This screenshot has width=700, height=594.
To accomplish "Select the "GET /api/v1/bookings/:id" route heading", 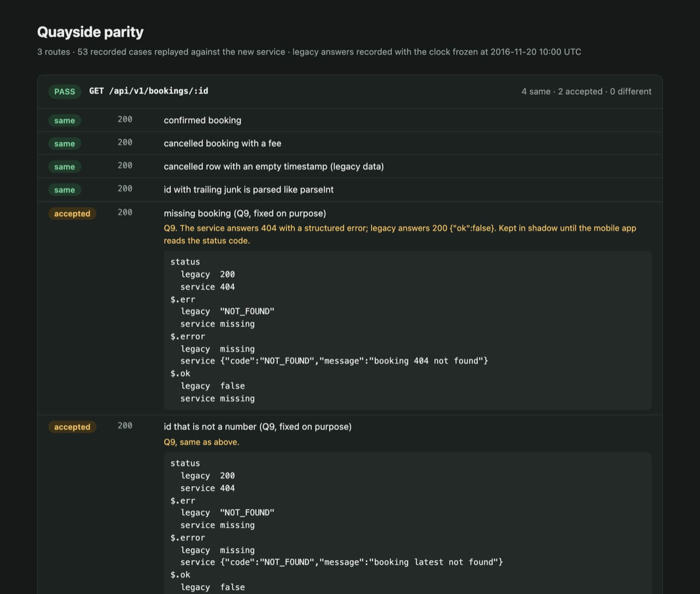I will (149, 91).
